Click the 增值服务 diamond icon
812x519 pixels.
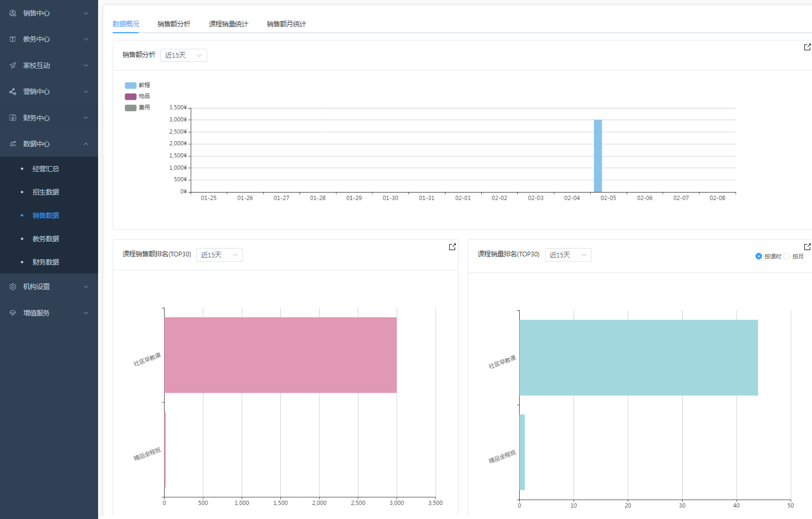[12, 313]
